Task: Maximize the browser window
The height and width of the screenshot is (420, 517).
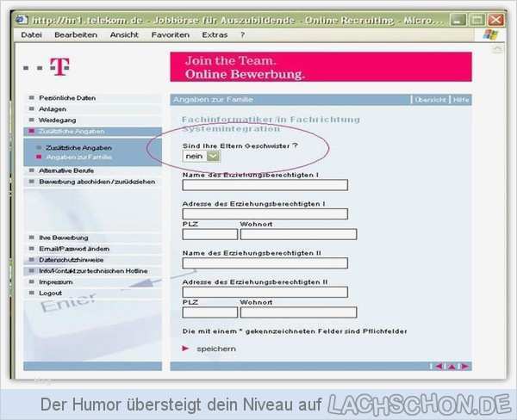Action: 477,20
